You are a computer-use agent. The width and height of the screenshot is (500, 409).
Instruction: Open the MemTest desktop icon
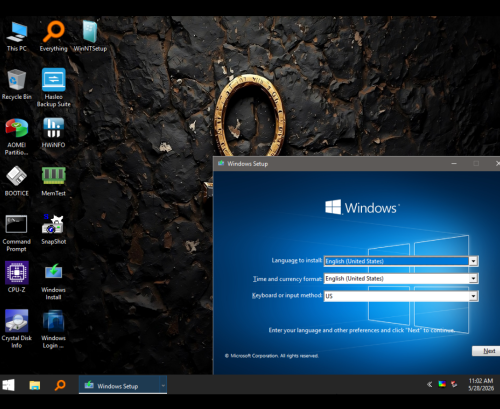53,181
